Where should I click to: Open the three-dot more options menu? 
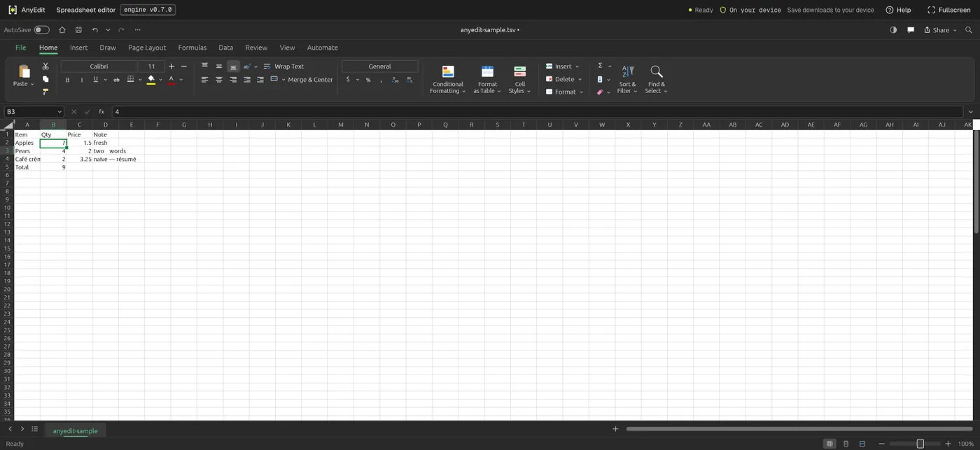[x=138, y=30]
